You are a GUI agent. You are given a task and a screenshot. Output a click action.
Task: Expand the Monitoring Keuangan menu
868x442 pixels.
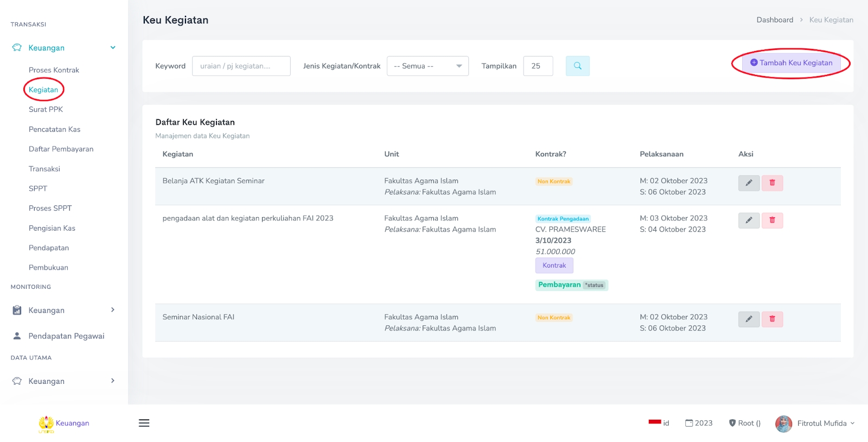point(64,310)
